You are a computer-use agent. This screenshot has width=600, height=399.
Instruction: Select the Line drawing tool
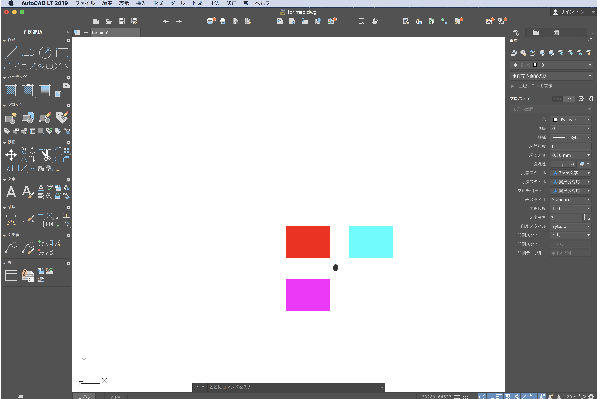[x=11, y=52]
